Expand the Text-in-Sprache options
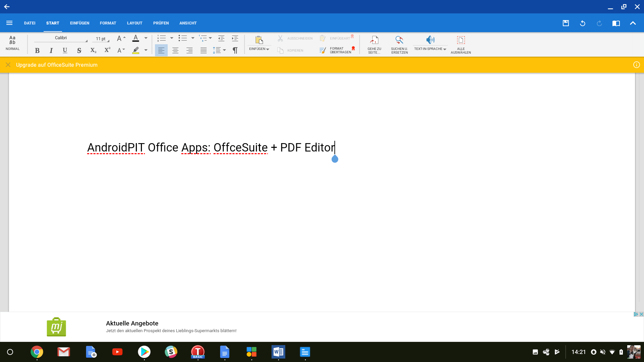Image resolution: width=644 pixels, height=362 pixels. (x=445, y=49)
